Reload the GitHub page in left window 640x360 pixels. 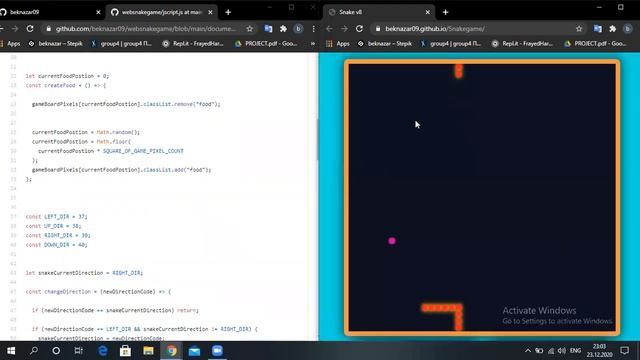pyautogui.click(x=30, y=29)
